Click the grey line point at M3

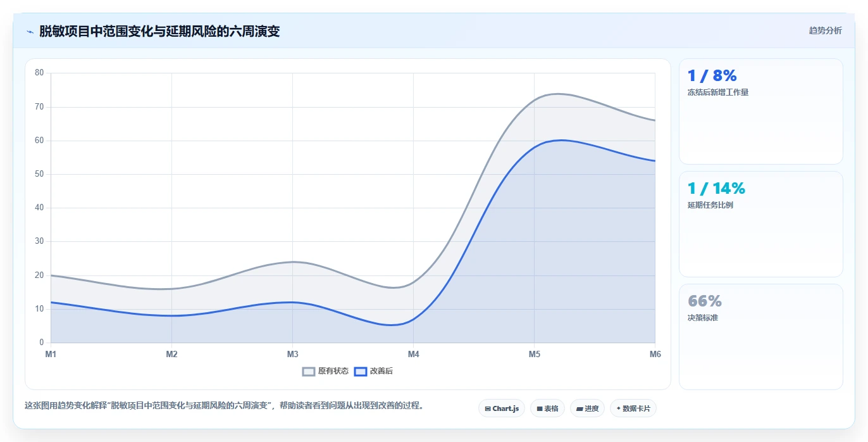point(292,262)
